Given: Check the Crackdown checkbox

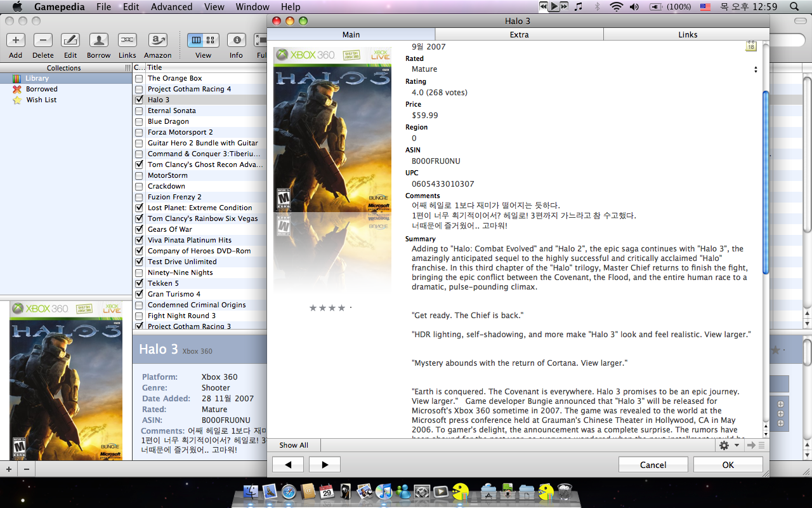Looking at the screenshot, I should [x=139, y=186].
